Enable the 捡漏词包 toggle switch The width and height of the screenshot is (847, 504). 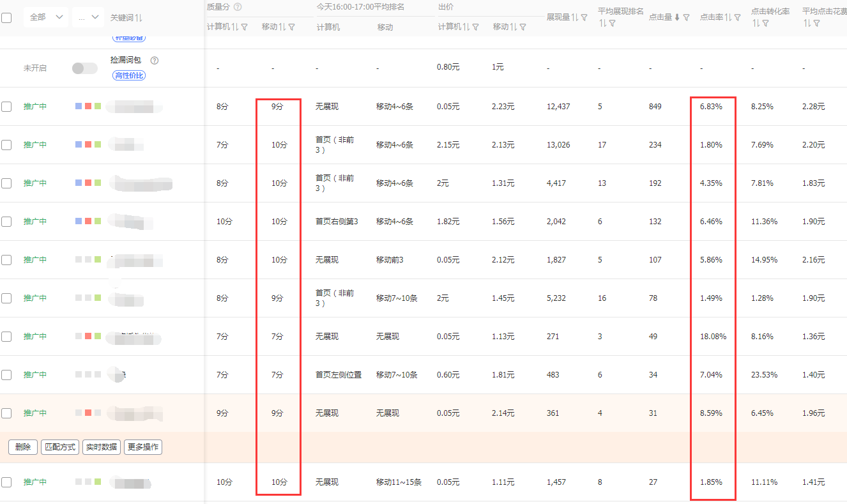click(84, 67)
